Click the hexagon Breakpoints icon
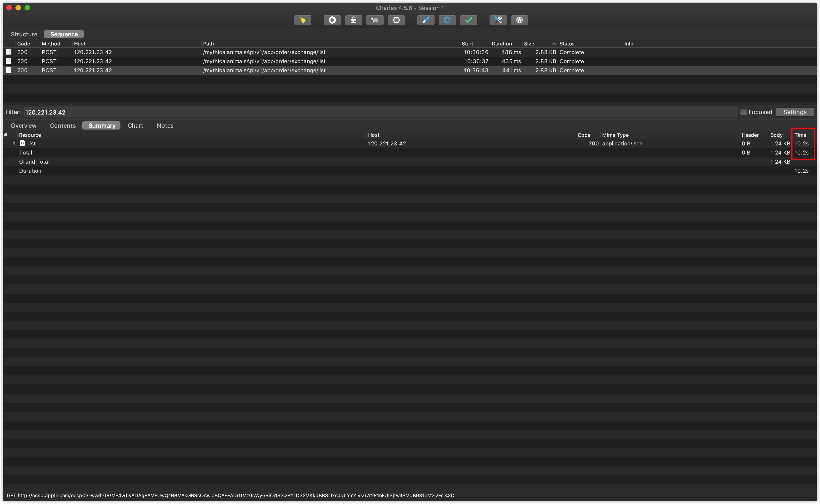 tap(396, 20)
